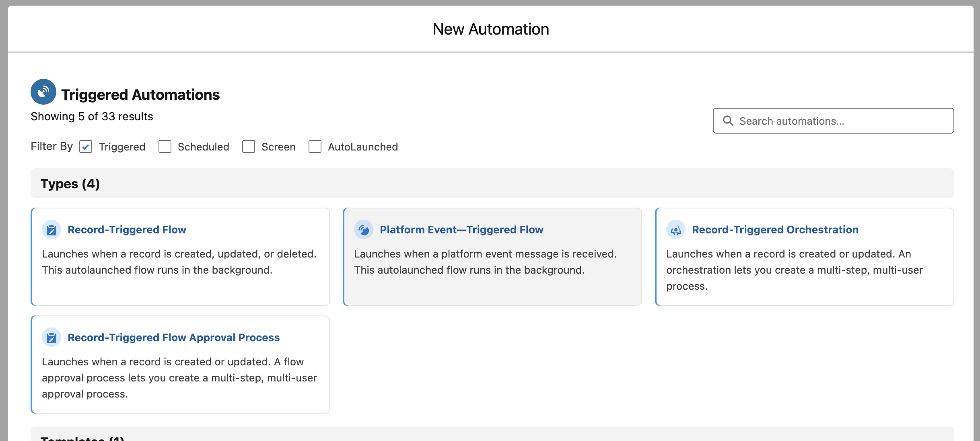Click the Record-Triggered Orchestration card body text
Image resolution: width=980 pixels, height=441 pixels.
pos(794,270)
